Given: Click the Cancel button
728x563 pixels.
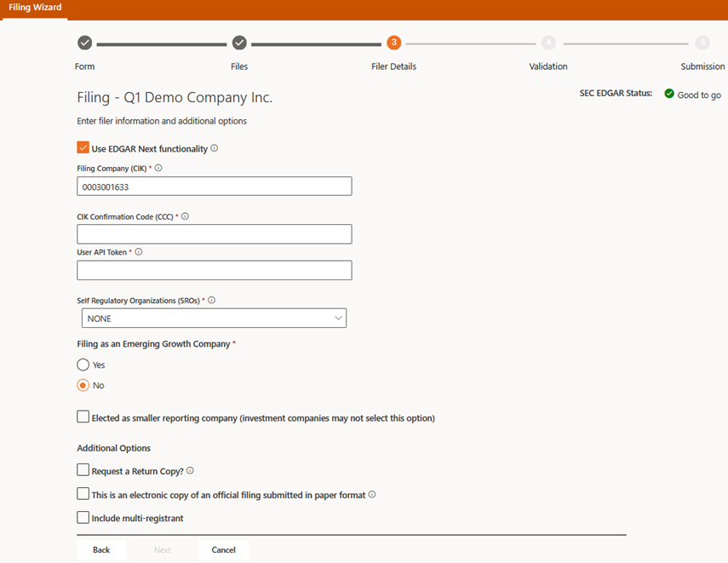Looking at the screenshot, I should 223,549.
